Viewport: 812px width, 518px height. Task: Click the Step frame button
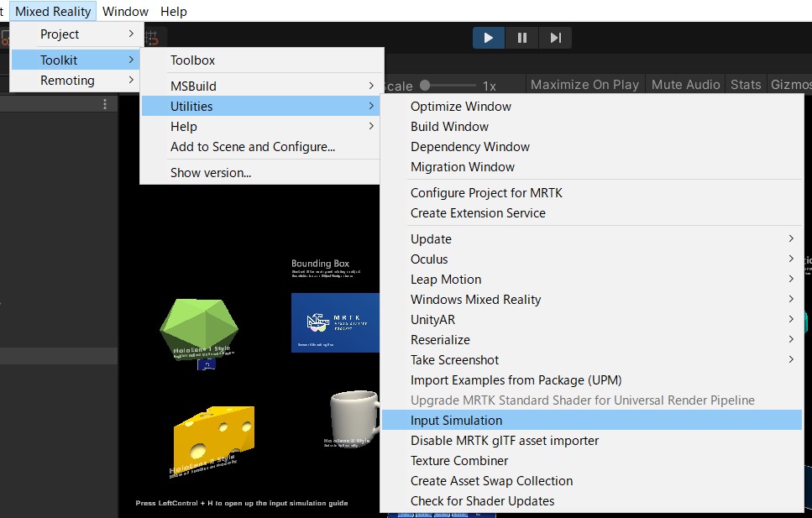(556, 38)
